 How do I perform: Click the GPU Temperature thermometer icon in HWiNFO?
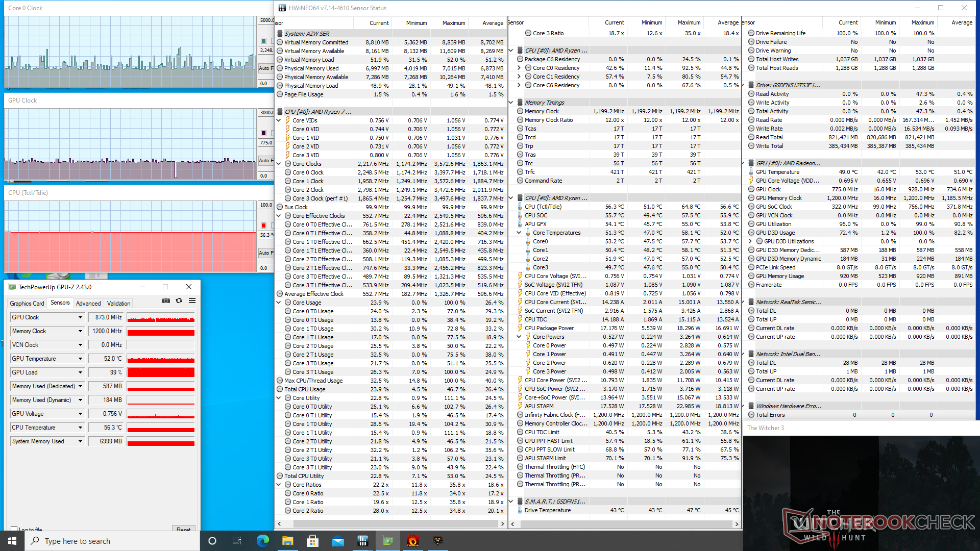[751, 172]
